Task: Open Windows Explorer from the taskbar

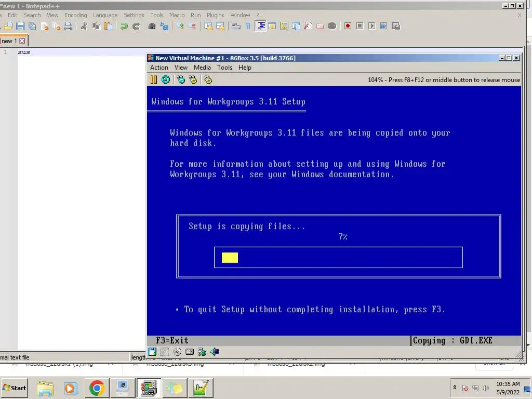Action: pos(45,388)
